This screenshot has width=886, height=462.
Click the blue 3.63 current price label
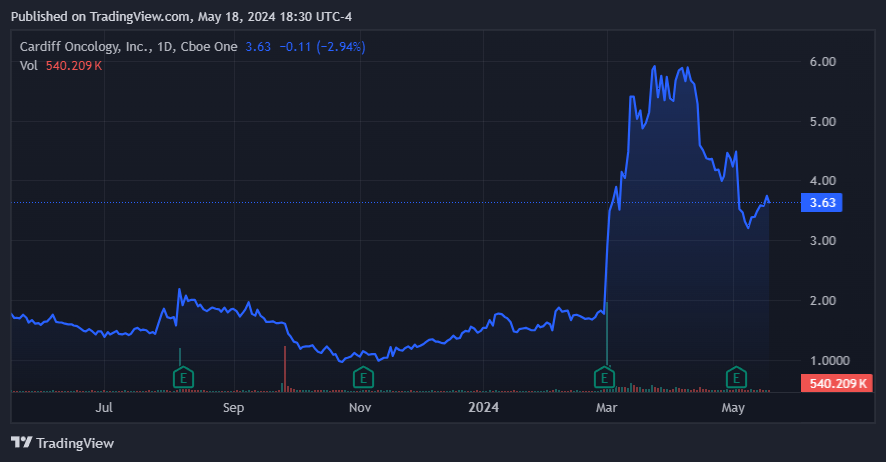[x=822, y=203]
